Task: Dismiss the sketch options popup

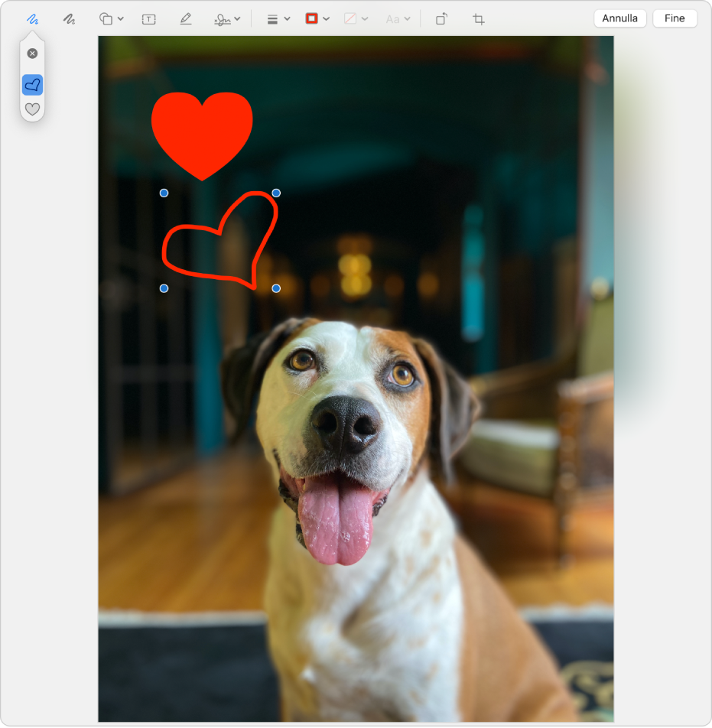Action: 32,54
